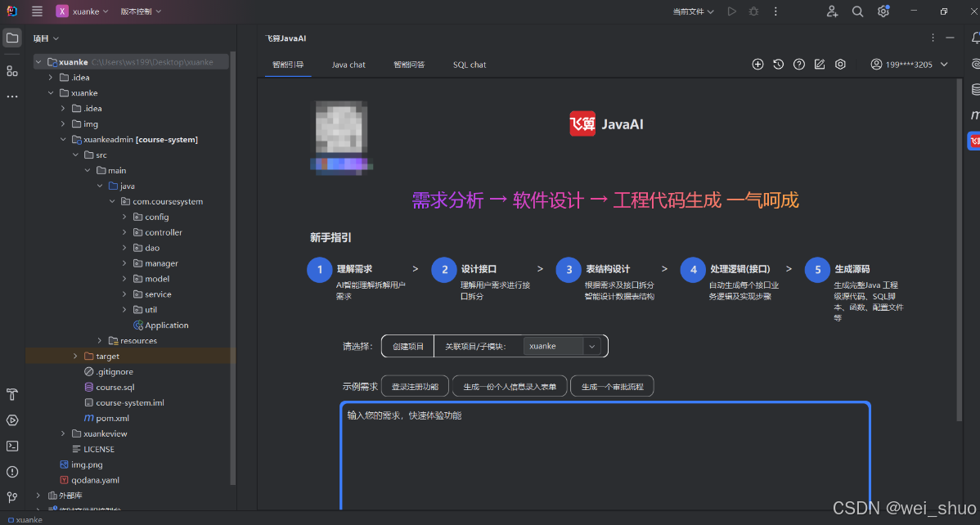Open Structure tool window in left sidebar
Viewport: 980px width, 525px height.
[12, 71]
